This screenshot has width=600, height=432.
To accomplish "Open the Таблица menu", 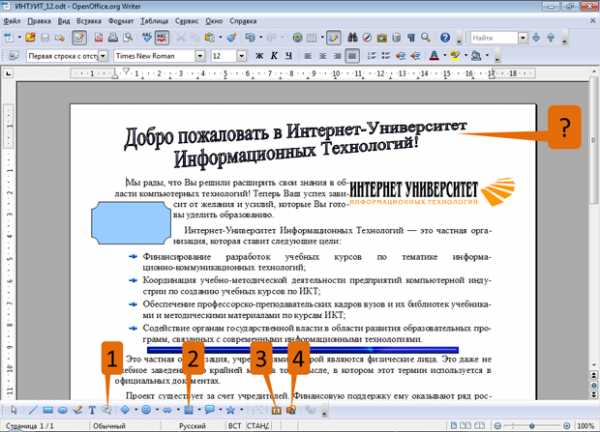I will coord(154,21).
